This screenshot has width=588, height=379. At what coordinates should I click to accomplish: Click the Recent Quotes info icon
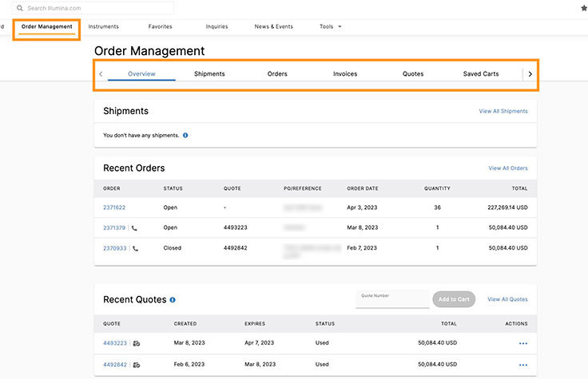pyautogui.click(x=173, y=300)
